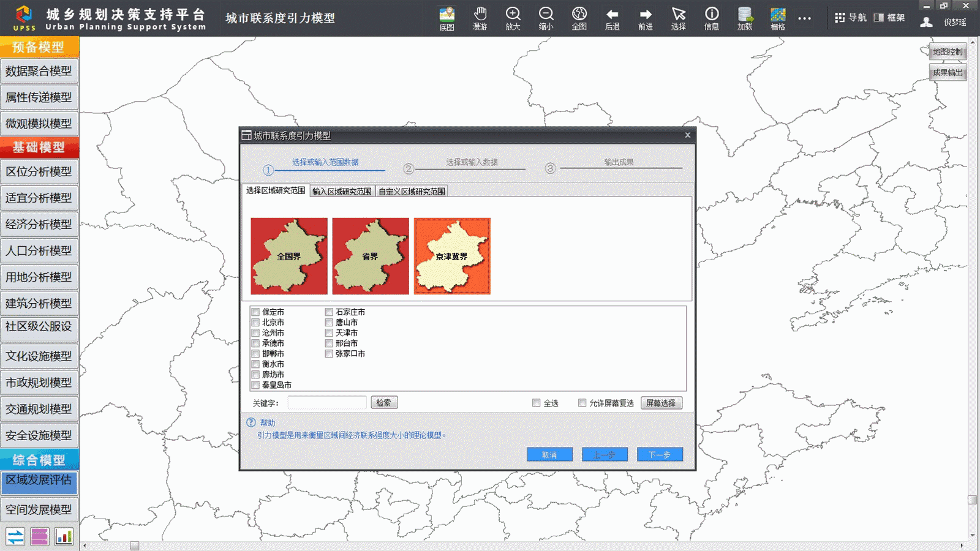Go to step 2 选择或输入数据
The height and width of the screenshot is (551, 980).
point(472,162)
